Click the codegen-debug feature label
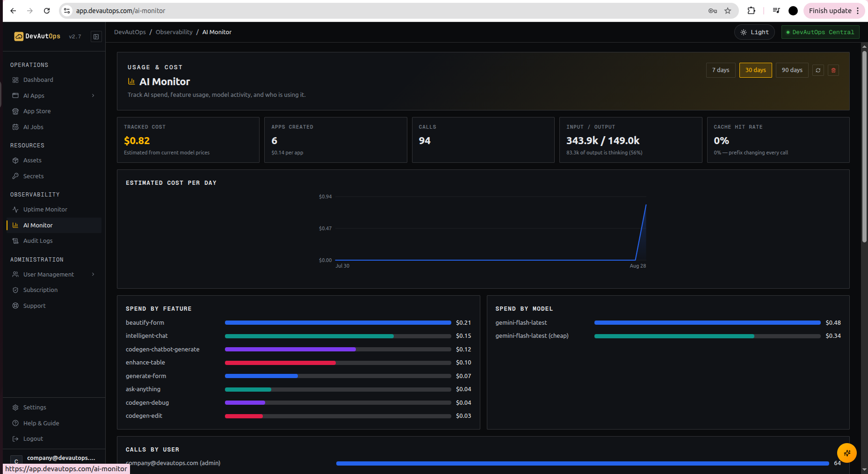This screenshot has height=474, width=868. tap(147, 403)
